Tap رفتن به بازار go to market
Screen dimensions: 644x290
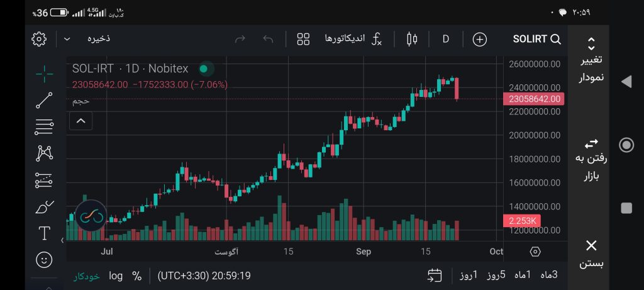pyautogui.click(x=591, y=160)
